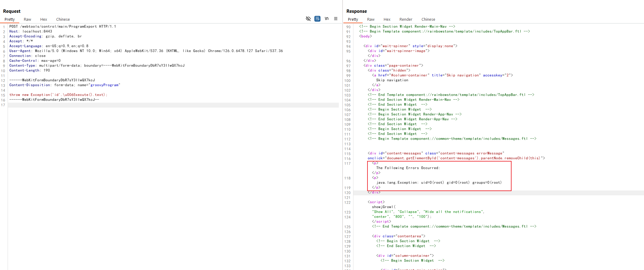Open the Response Render tab

406,19
